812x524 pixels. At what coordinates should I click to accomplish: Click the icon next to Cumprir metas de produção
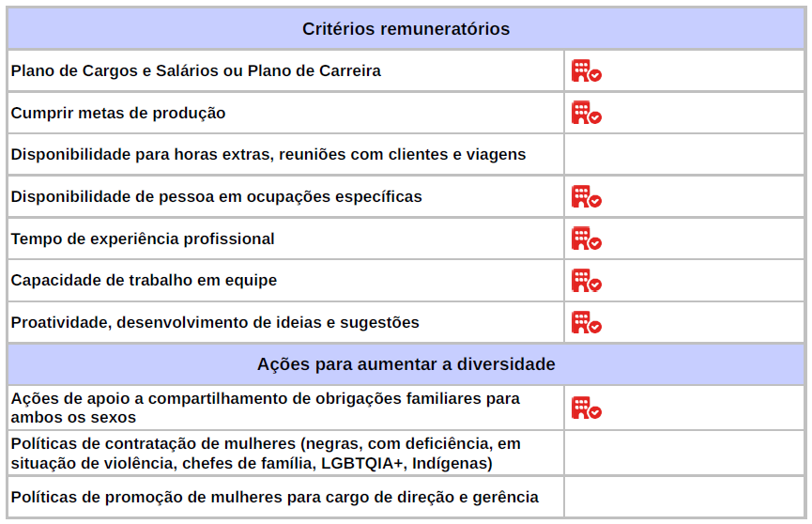pyautogui.click(x=586, y=114)
